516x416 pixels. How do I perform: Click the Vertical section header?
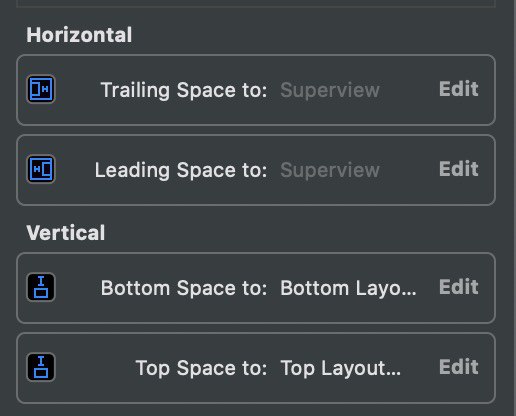66,233
